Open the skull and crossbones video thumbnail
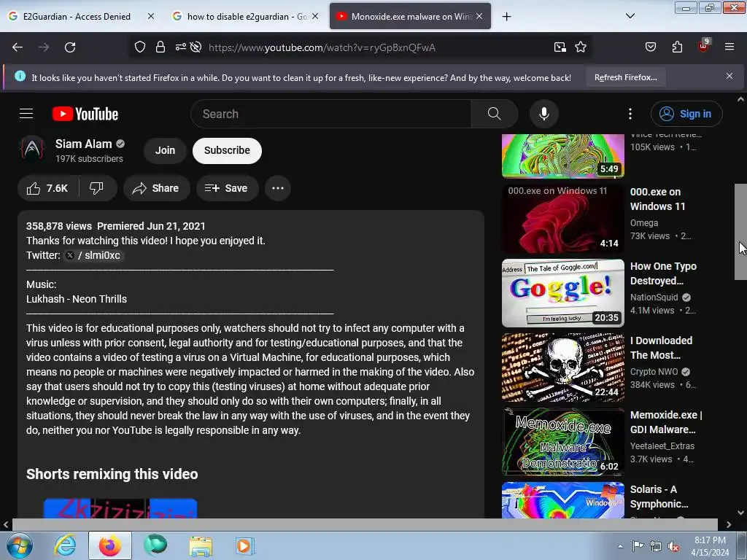 point(562,367)
